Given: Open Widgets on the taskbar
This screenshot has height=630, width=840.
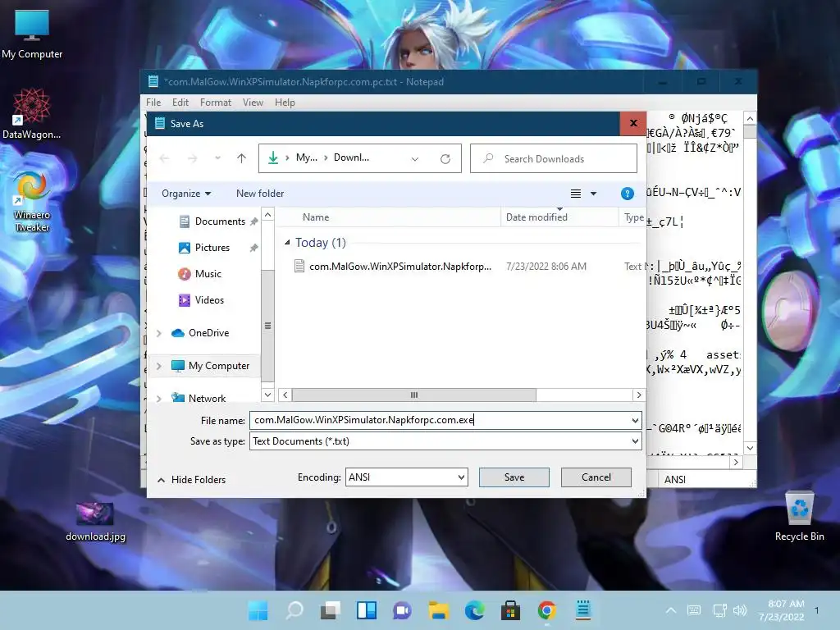Looking at the screenshot, I should (367, 610).
